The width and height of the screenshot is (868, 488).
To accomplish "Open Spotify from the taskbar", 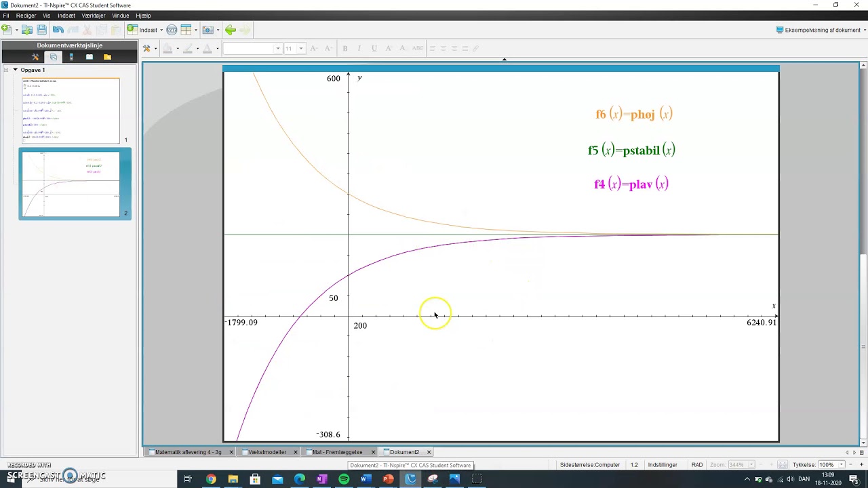I will coord(344,479).
